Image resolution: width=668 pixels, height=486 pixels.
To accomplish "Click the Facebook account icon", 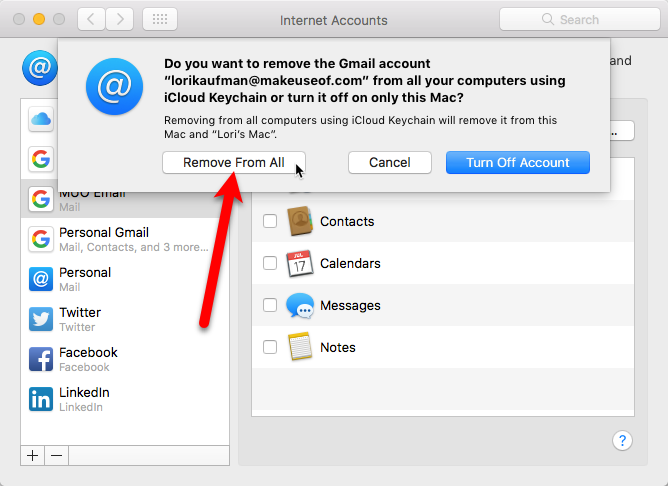I will (x=41, y=359).
